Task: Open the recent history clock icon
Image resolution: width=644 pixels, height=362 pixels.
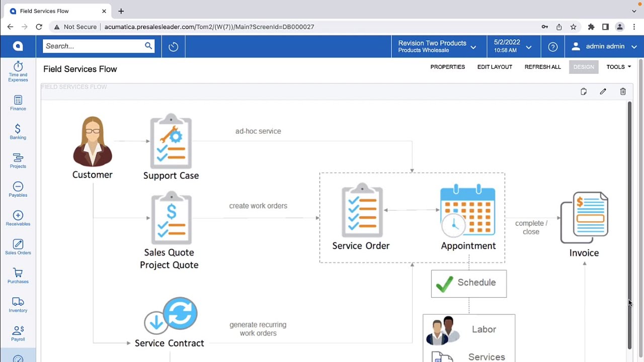Action: tap(174, 47)
